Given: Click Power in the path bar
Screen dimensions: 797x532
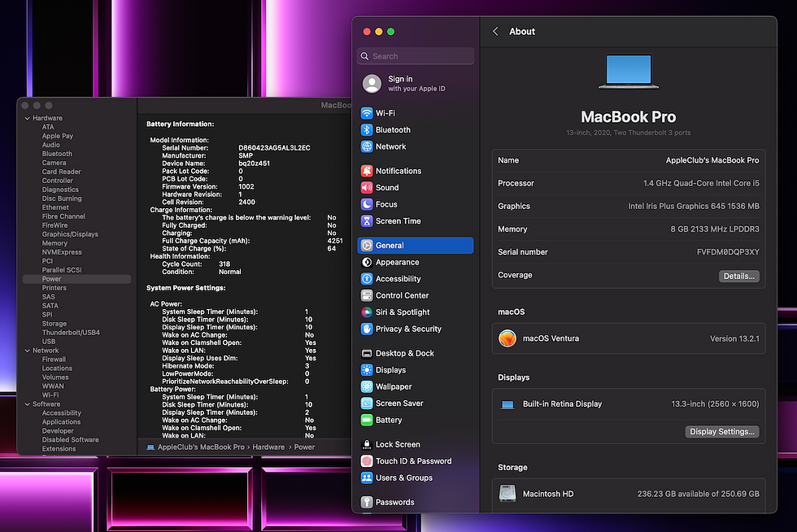Looking at the screenshot, I should click(x=304, y=447).
